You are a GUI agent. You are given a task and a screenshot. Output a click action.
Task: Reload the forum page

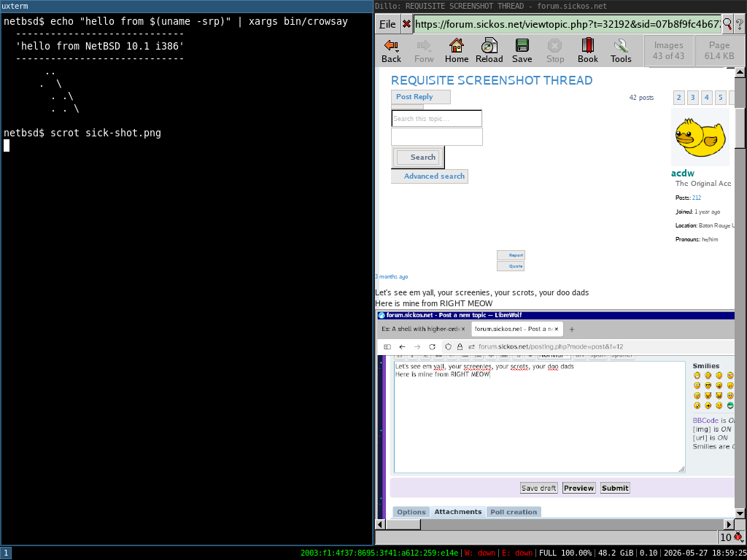489,51
